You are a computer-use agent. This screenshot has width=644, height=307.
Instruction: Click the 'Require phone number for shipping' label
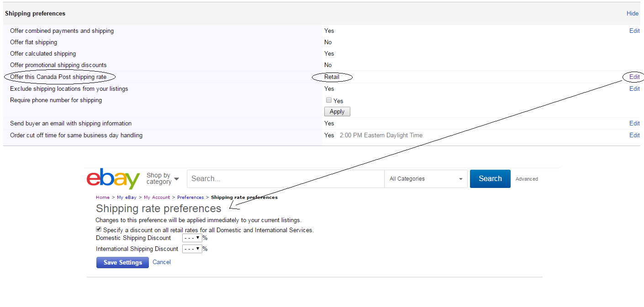point(56,100)
